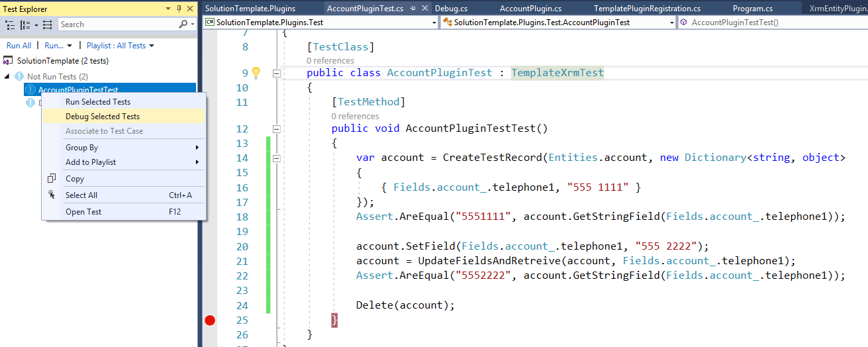Click the first list-view icon in Test Explorer toolbar
The width and height of the screenshot is (868, 347).
pyautogui.click(x=10, y=25)
